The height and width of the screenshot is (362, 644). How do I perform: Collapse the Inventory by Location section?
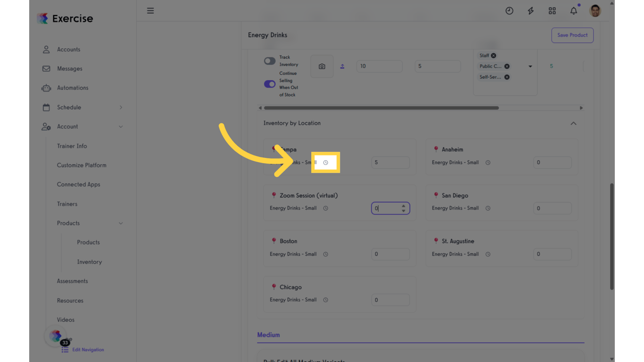[x=573, y=123]
